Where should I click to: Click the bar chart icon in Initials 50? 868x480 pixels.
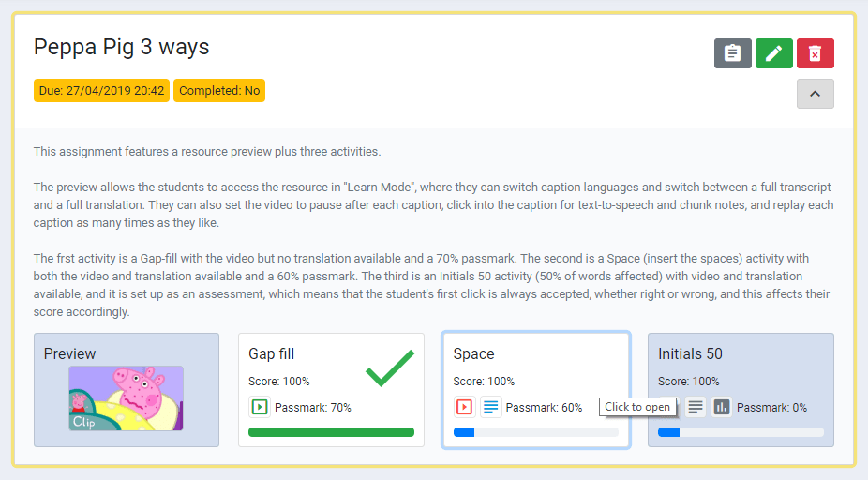click(x=722, y=407)
